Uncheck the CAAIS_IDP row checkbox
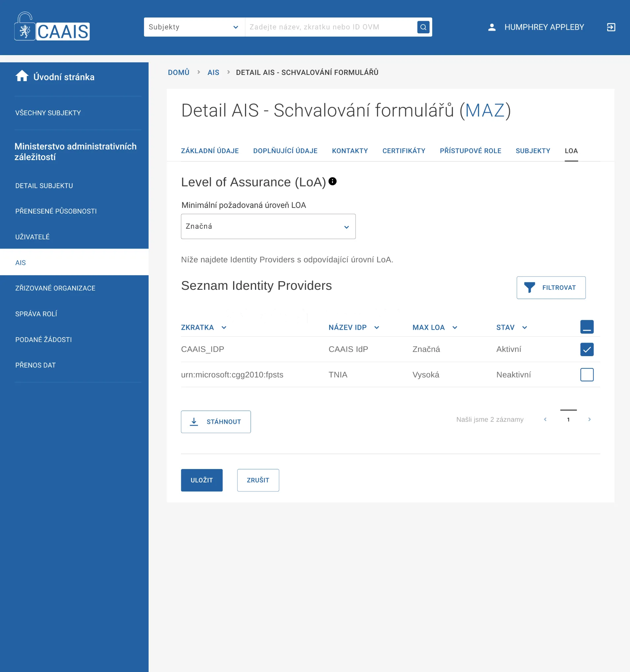Screen dimensions: 630x672 click(x=587, y=349)
